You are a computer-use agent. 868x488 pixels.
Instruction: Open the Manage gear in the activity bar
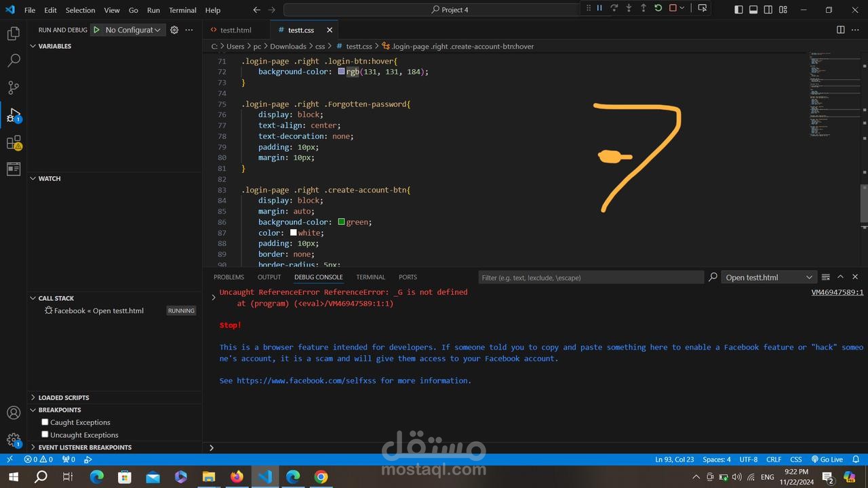pos(14,440)
